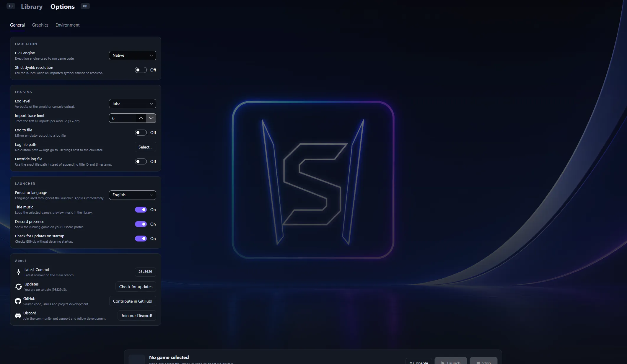Click the Discord logo icon
This screenshot has width=627, height=364.
coord(18,316)
